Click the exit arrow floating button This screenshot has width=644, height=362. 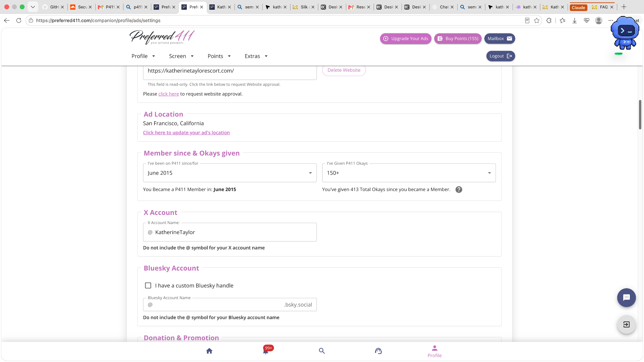pos(626,324)
